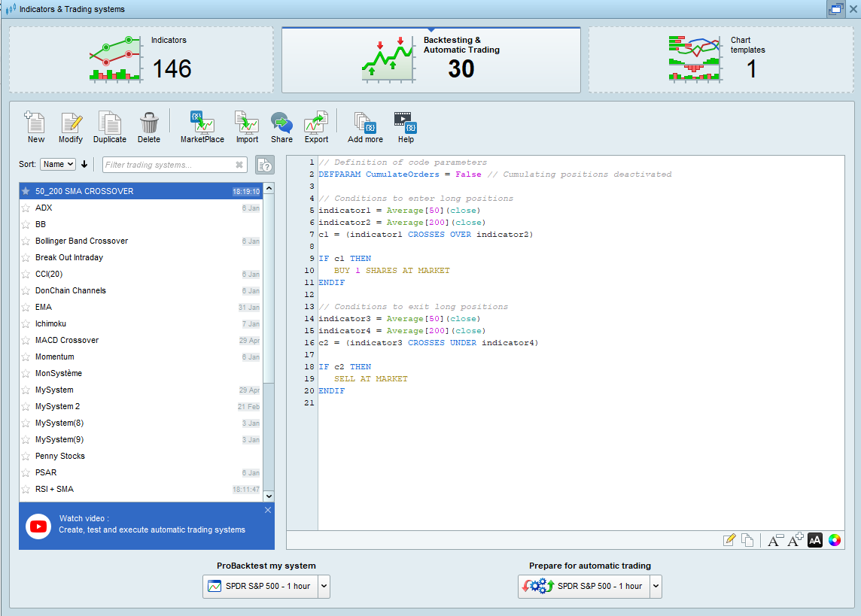Screen dimensions: 861x616
Task: Import a trading system file
Action: (x=247, y=127)
